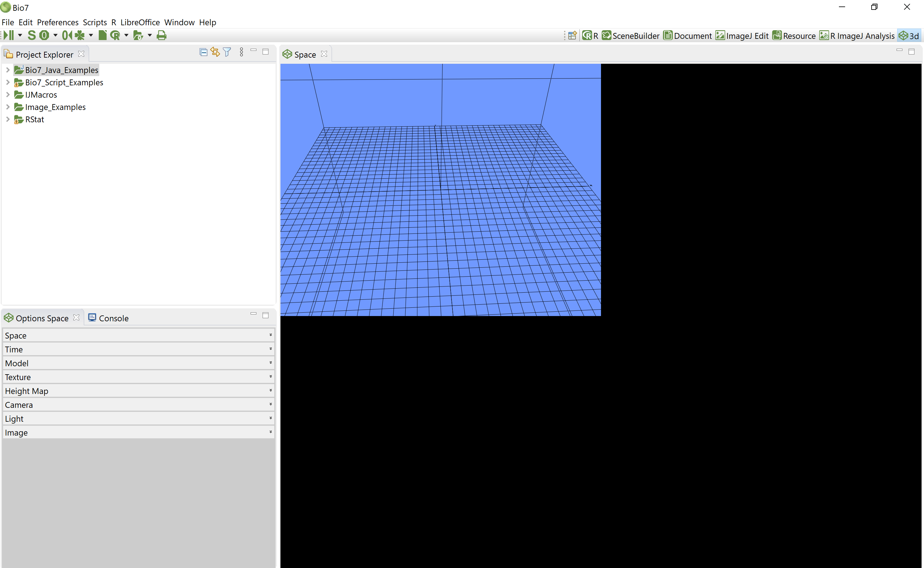Image resolution: width=924 pixels, height=568 pixels.
Task: Click the green octagon counter reset icon
Action: point(44,35)
